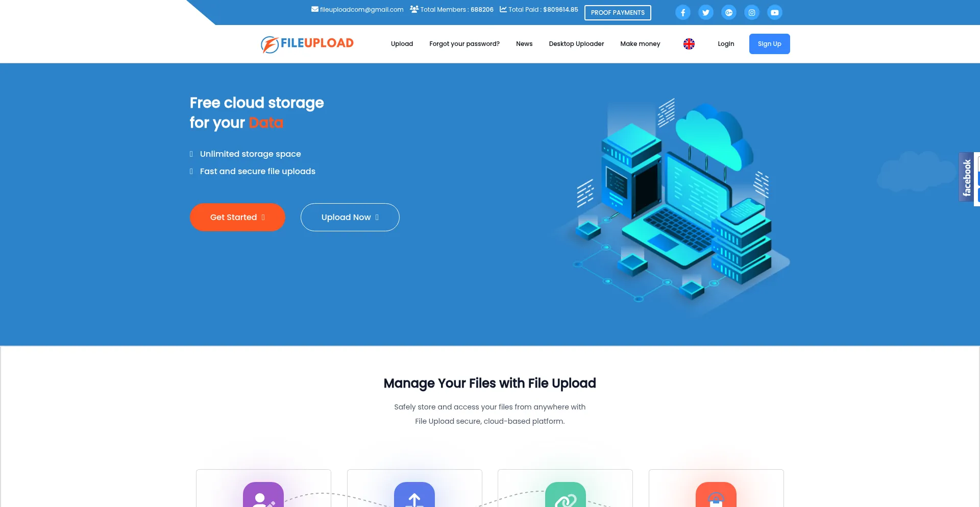Click the YouTube social icon
This screenshot has width=980, height=507.
click(774, 12)
